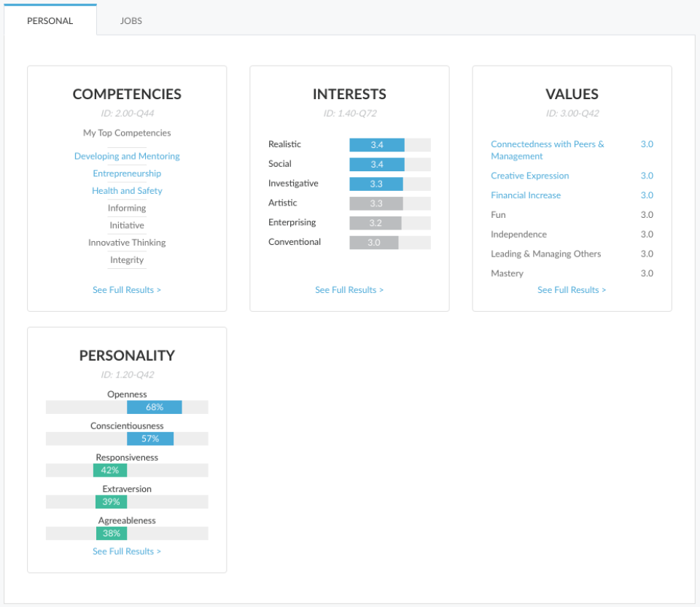Click the Investigative interest bar 3.3
The image size is (700, 607).
click(376, 184)
